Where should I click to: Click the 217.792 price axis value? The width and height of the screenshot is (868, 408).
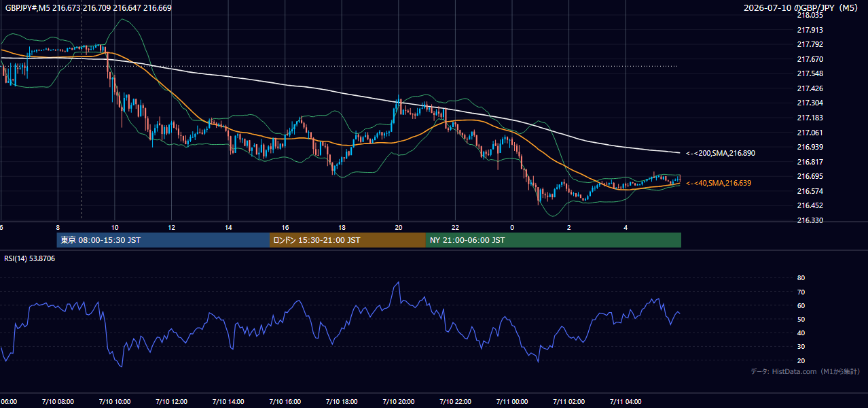pos(810,44)
